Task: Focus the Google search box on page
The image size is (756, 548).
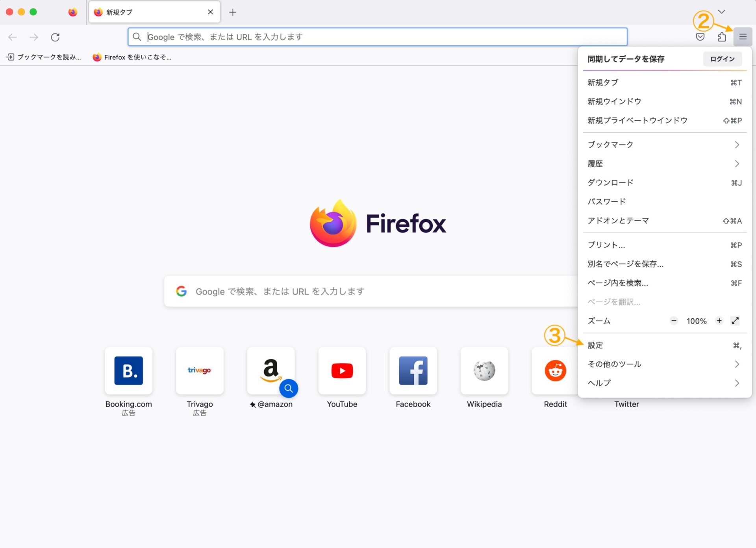Action: [371, 291]
